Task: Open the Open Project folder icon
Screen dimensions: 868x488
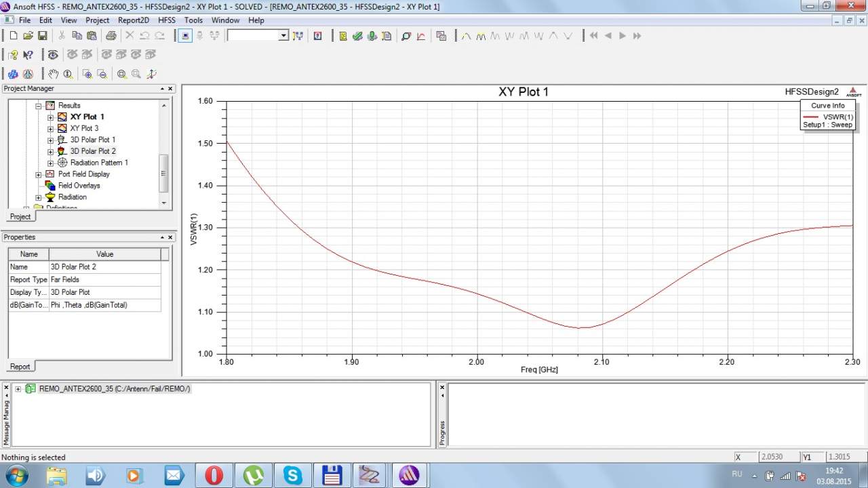Action: point(28,36)
